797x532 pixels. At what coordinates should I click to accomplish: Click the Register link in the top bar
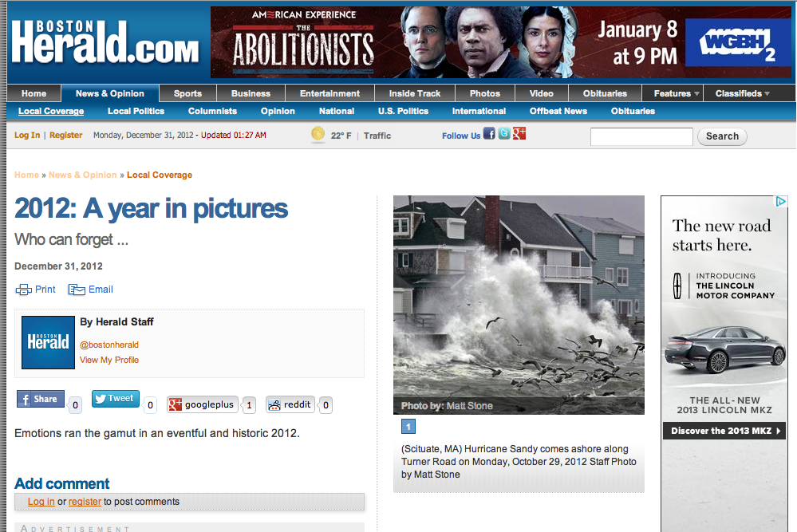[65, 136]
